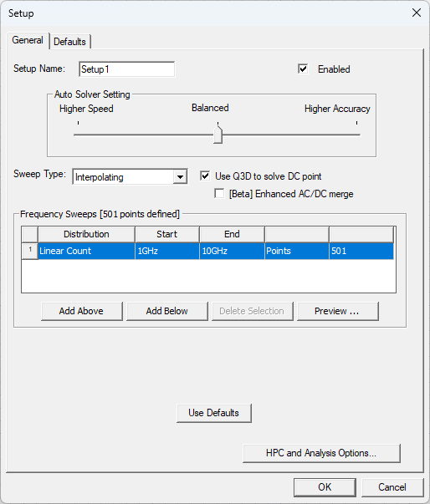
Task: Uncheck the Enabled checkbox
Action: point(303,69)
